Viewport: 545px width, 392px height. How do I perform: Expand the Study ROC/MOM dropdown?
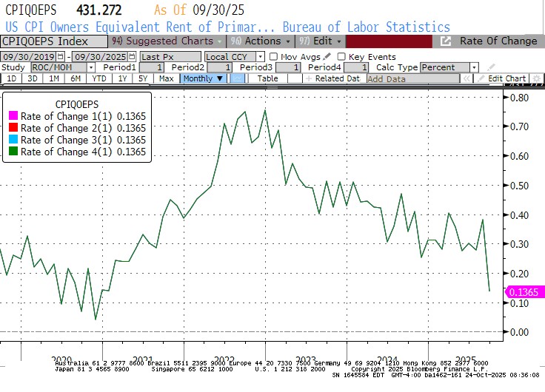click(91, 67)
